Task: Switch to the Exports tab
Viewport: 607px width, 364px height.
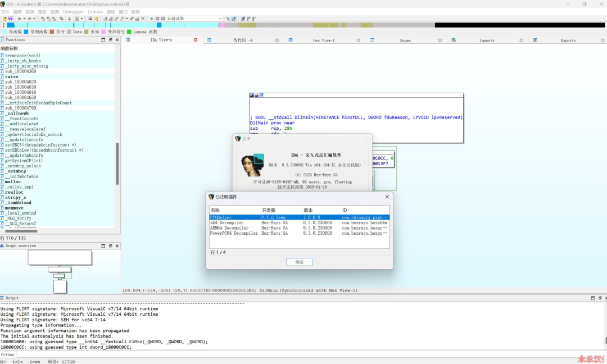Action: (568, 40)
